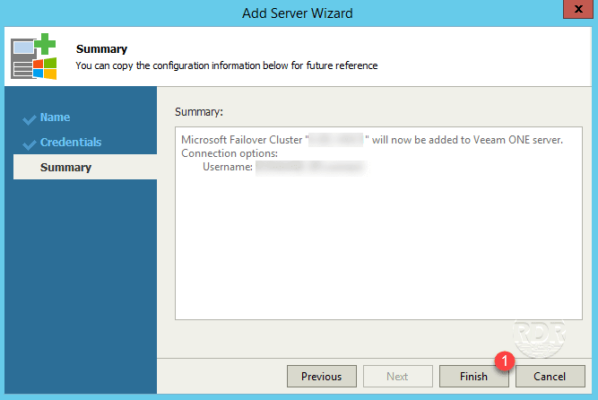Click the bold Summary heading in header
The height and width of the screenshot is (400, 598).
(x=101, y=49)
